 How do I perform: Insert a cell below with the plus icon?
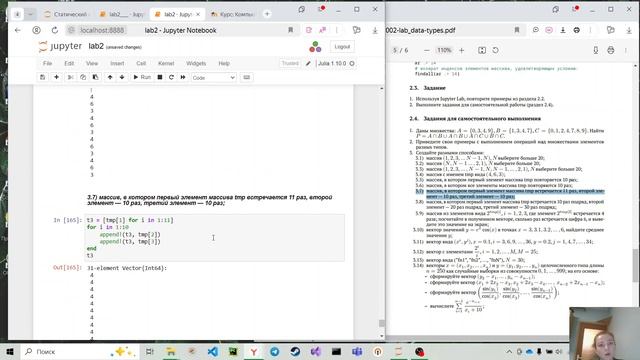point(56,77)
